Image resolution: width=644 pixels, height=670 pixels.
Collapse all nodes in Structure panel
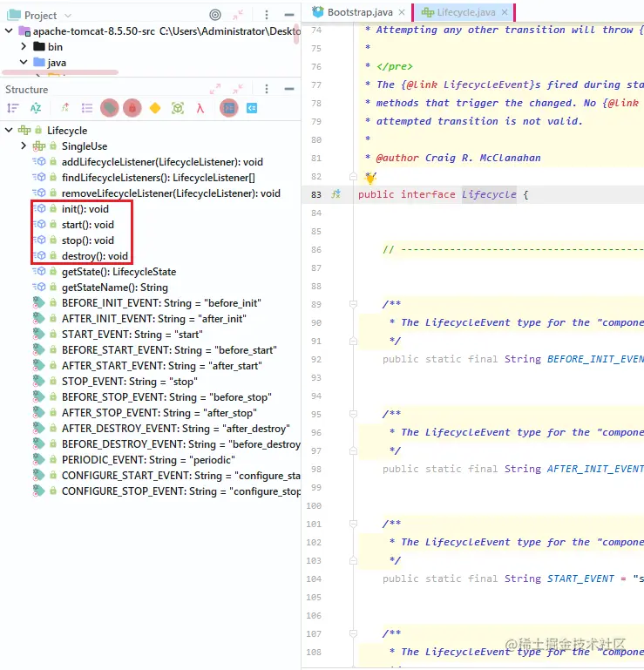(x=238, y=89)
